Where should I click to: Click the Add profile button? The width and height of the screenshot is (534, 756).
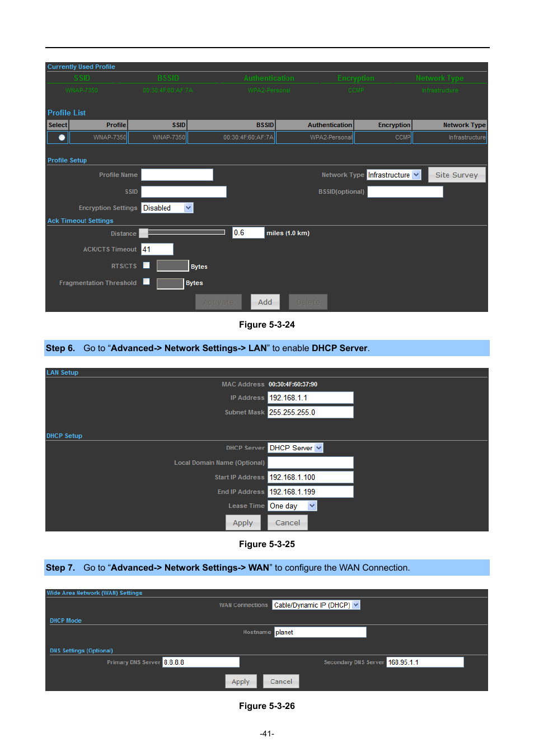265,302
